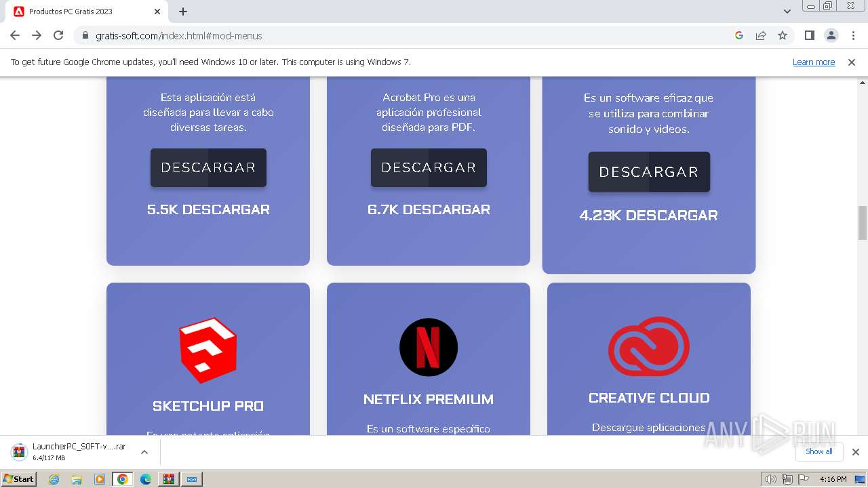Open the side panel icon
This screenshot has height=488, width=868.
[810, 35]
